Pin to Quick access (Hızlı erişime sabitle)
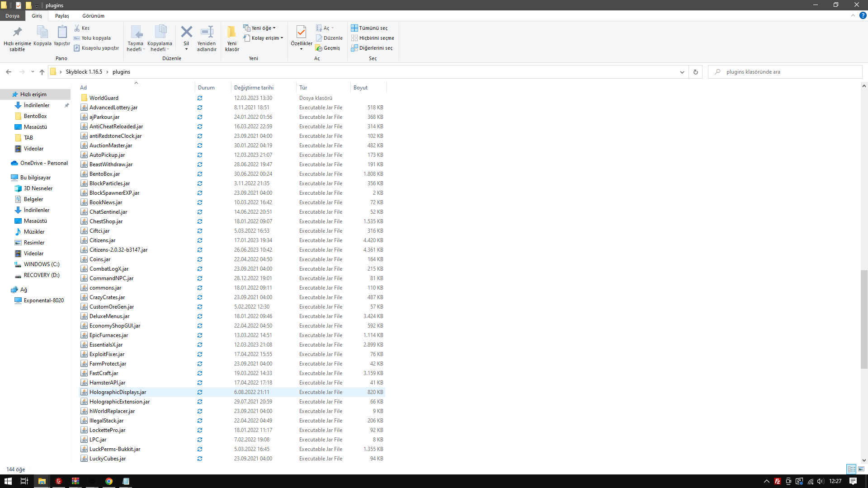 click(17, 38)
